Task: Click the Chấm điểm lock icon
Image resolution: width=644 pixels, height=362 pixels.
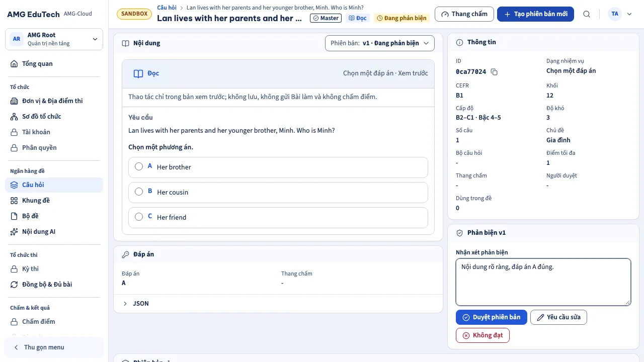Action: click(14, 322)
